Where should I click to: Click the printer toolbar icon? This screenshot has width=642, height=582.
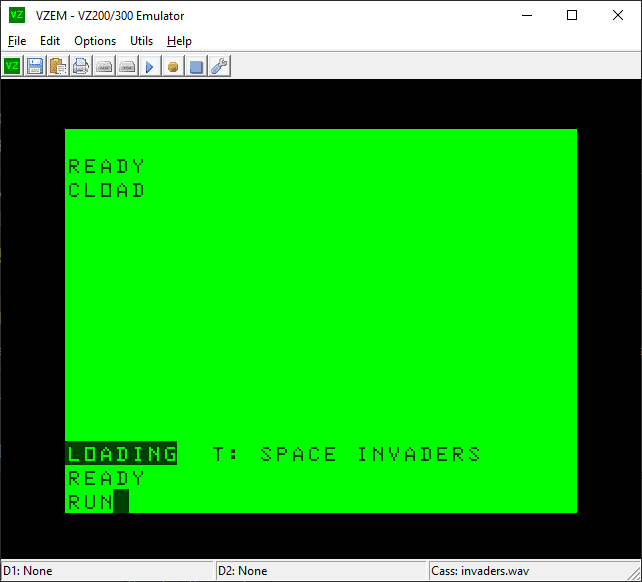coord(81,66)
